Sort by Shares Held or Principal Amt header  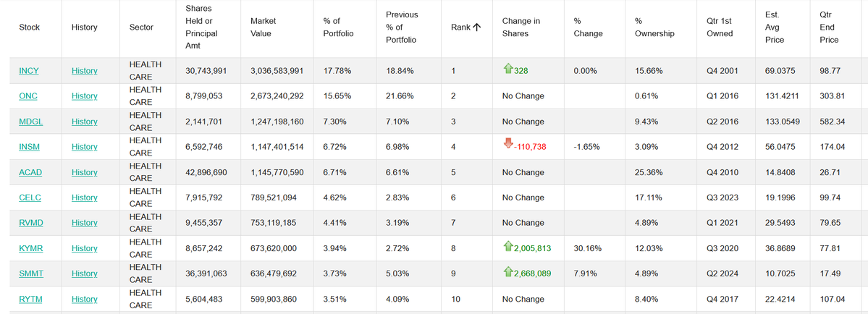(x=201, y=27)
